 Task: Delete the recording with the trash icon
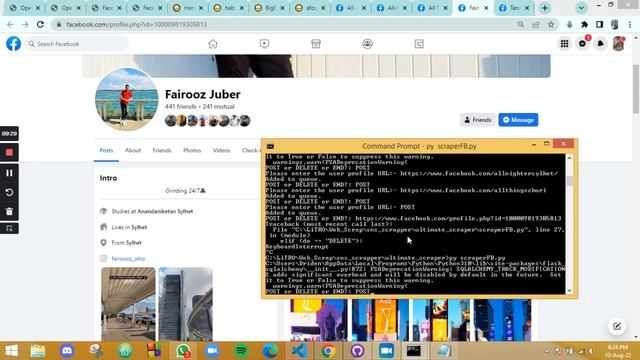point(9,211)
